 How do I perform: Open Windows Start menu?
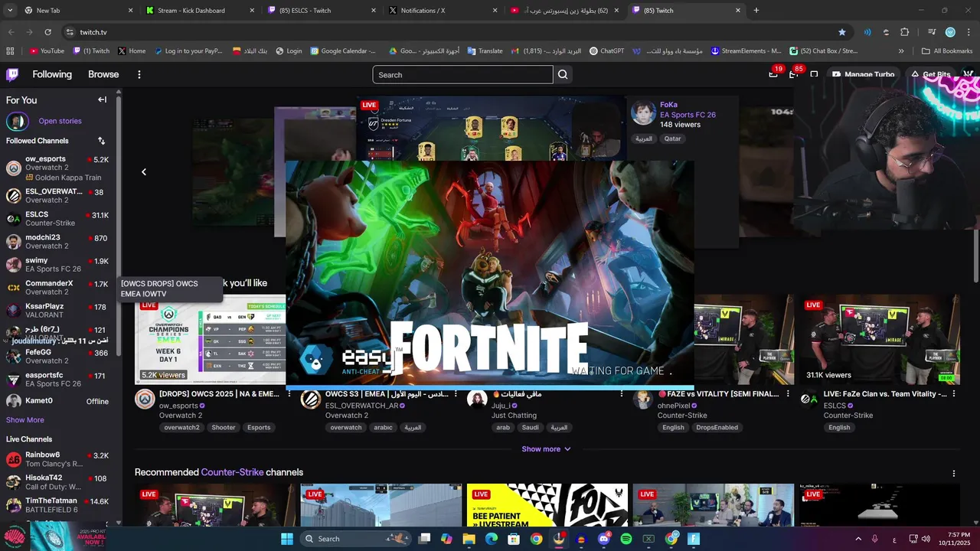[x=286, y=539]
